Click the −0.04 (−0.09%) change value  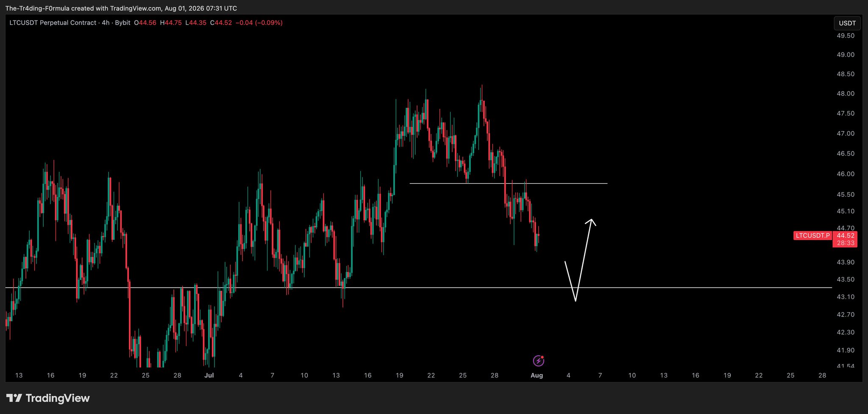259,23
